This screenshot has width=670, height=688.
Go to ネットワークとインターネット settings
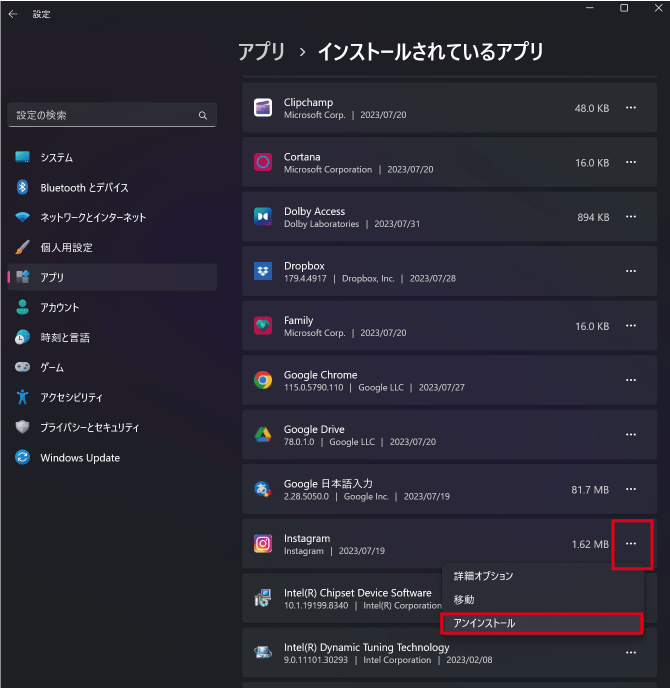coord(93,218)
